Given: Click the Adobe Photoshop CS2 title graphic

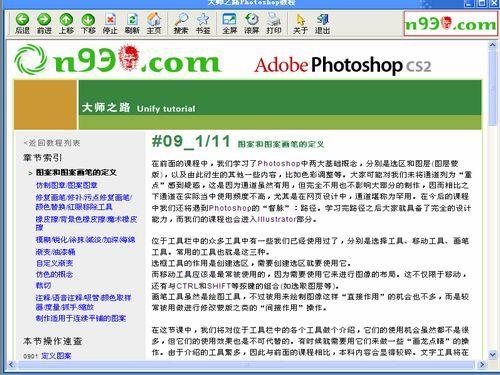Looking at the screenshot, I should coord(343,65).
